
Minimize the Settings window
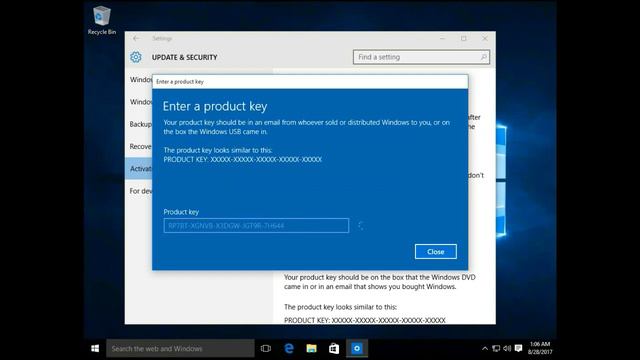coord(442,38)
